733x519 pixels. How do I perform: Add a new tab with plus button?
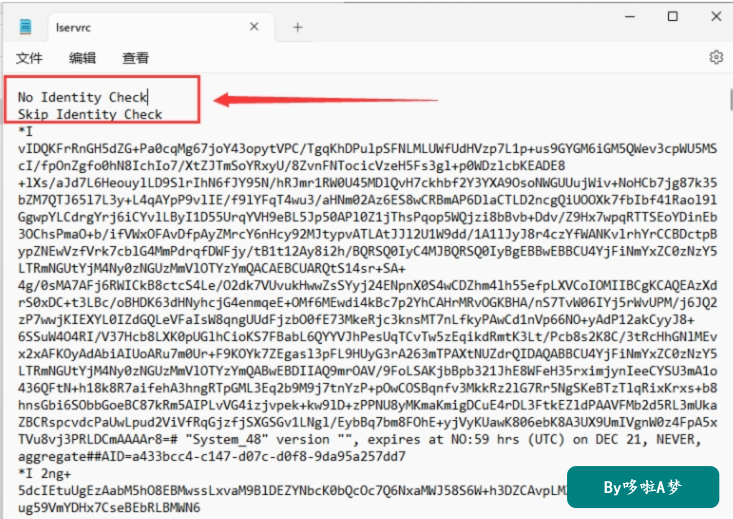pyautogui.click(x=298, y=28)
